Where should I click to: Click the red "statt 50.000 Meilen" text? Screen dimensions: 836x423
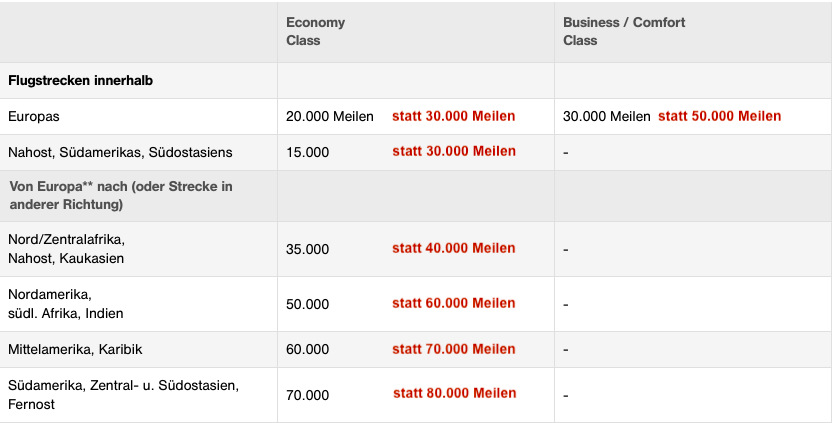pyautogui.click(x=719, y=116)
